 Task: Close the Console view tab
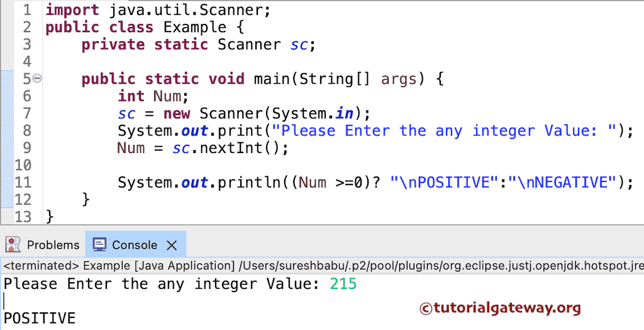click(x=172, y=246)
